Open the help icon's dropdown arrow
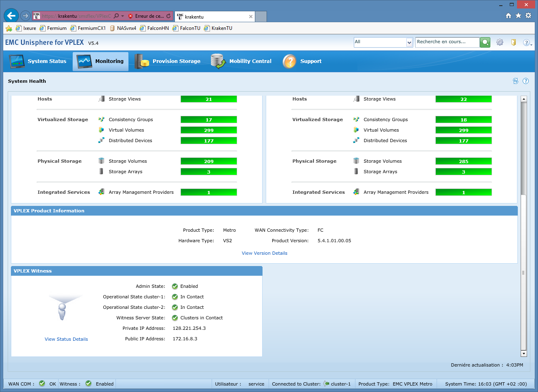The width and height of the screenshot is (538, 392). pos(531,44)
